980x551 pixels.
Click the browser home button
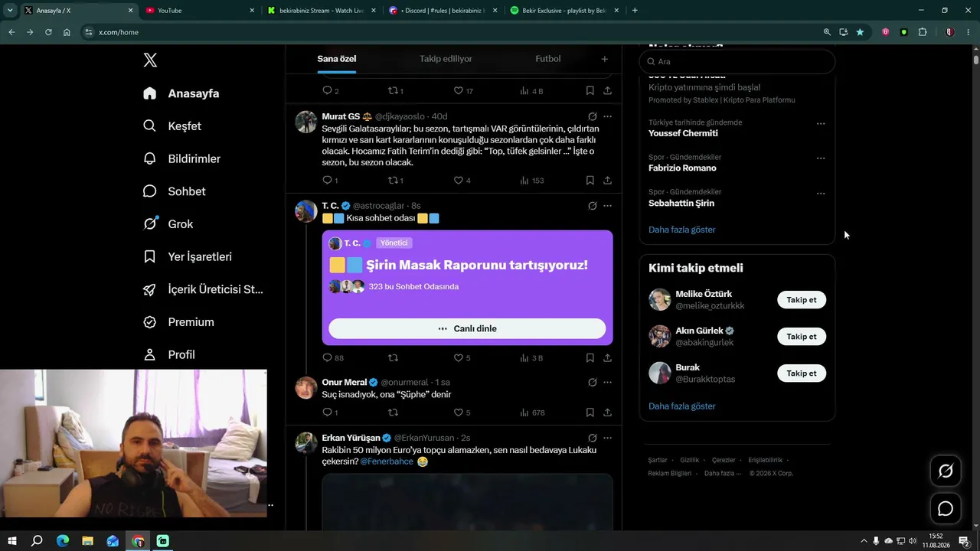click(67, 32)
